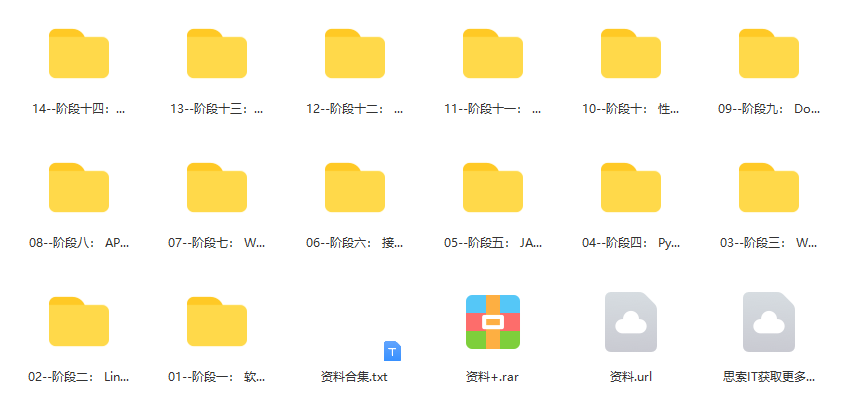Open the folder icon for 09--阶段九
Viewport: 845px width, 403px height.
pyautogui.click(x=768, y=53)
